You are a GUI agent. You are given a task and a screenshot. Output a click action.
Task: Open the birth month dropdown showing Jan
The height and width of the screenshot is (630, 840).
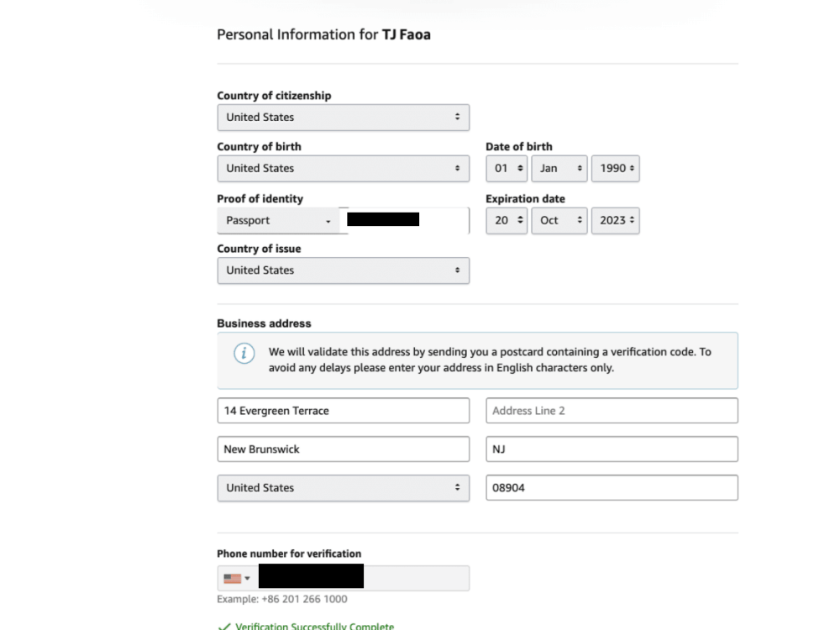click(559, 168)
